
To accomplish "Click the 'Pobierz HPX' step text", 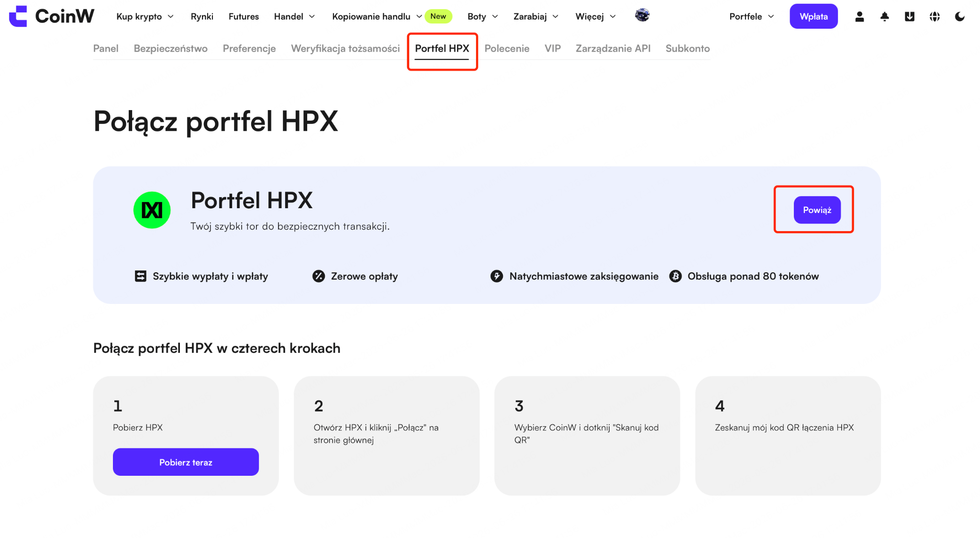I will coord(138,427).
